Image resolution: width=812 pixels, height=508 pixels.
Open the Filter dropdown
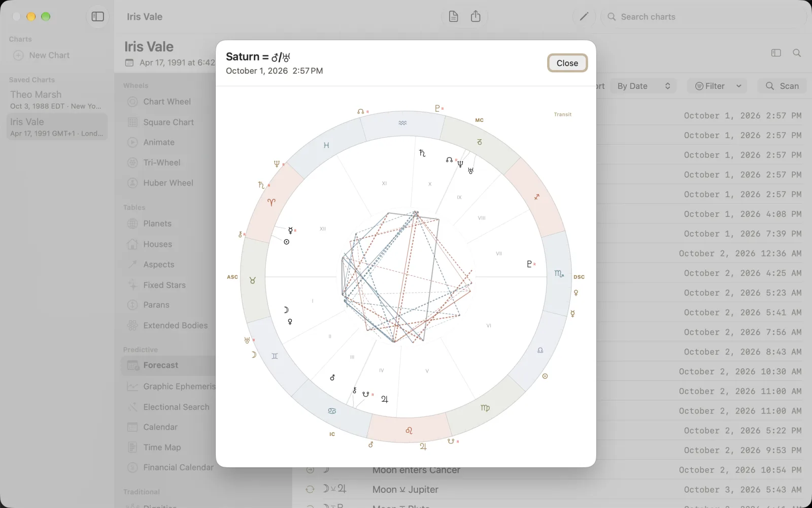coord(718,86)
